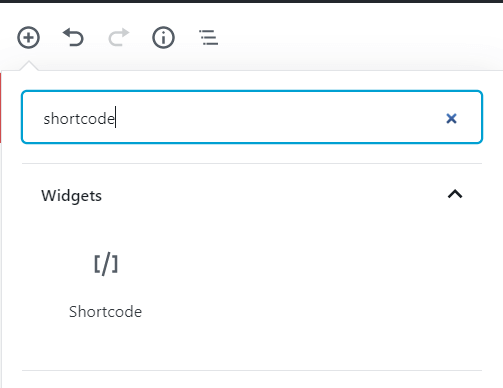Clear the search with the blue X
Viewport: 503px width, 388px height.
click(x=451, y=118)
